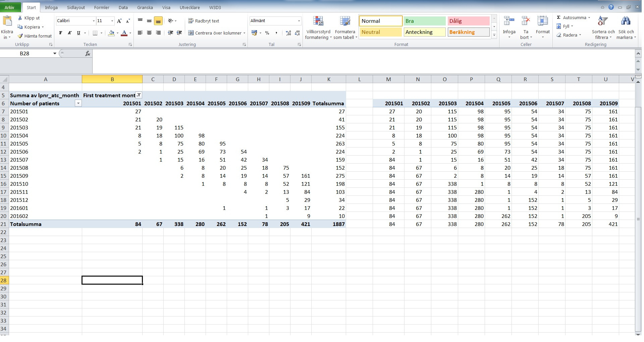Image resolution: width=644 pixels, height=342 pixels.
Task: Increase font size with the large A icon
Action: 119,21
